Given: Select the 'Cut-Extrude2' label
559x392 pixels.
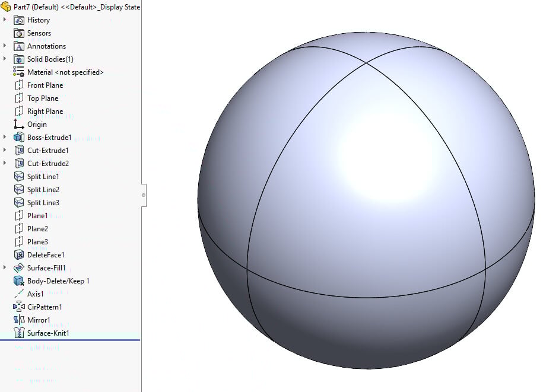Looking at the screenshot, I should 48,164.
